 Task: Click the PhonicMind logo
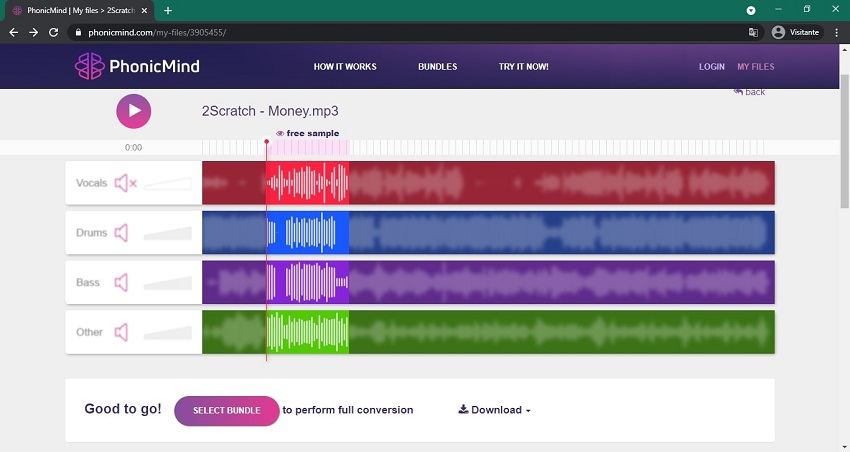[137, 67]
